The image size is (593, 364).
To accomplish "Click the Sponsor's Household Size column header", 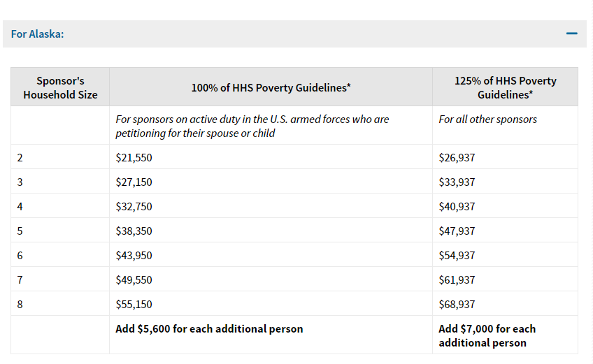I will tap(60, 87).
